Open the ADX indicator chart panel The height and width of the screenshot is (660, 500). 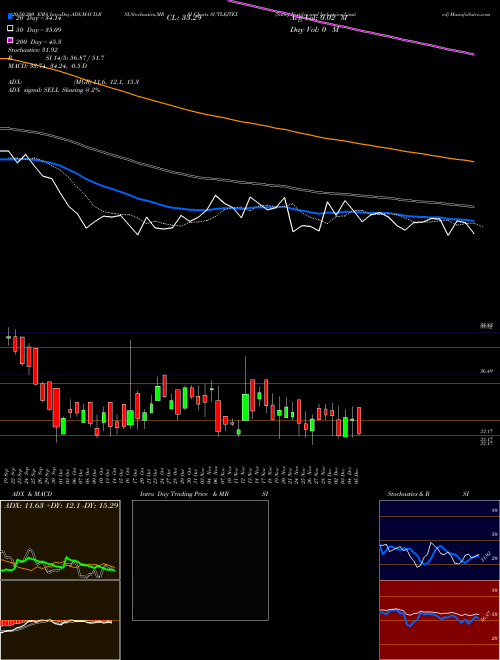60,540
